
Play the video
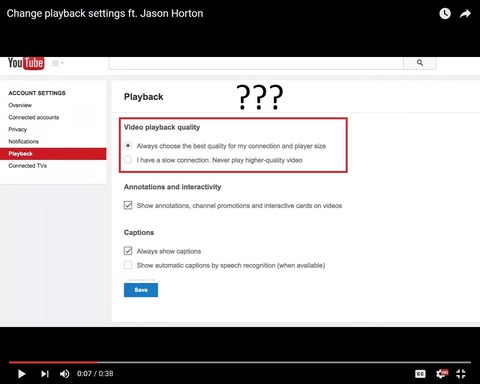tap(22, 374)
